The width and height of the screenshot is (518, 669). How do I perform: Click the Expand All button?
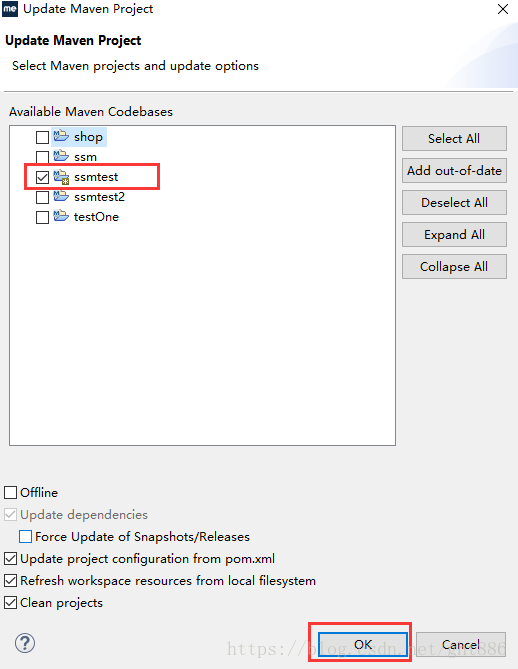pyautogui.click(x=454, y=235)
